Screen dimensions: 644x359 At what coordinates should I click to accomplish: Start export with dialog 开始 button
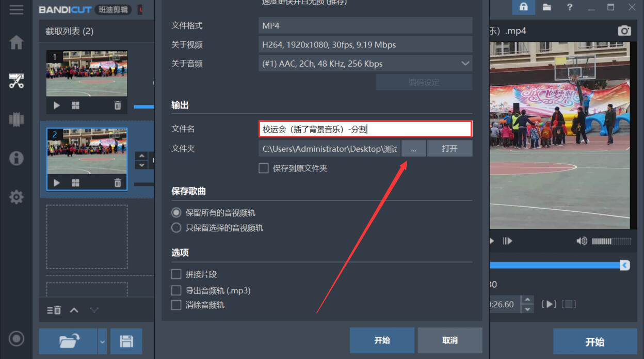382,340
